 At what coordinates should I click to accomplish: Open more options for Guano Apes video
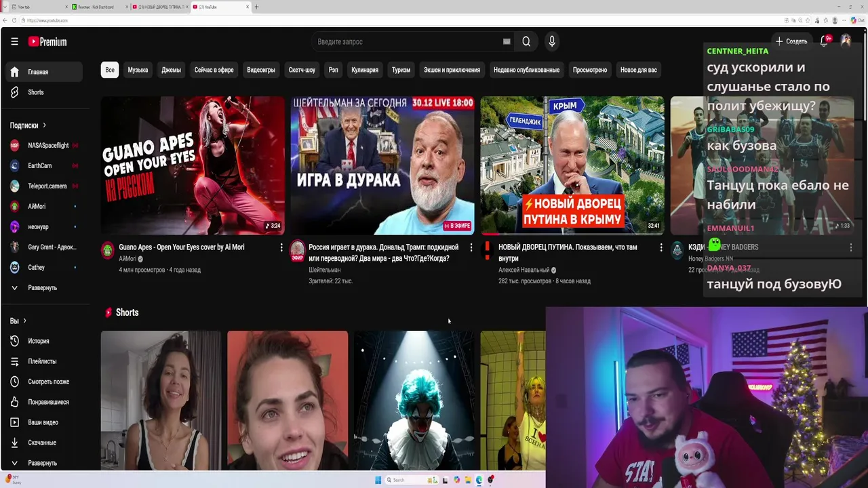pyautogui.click(x=281, y=248)
